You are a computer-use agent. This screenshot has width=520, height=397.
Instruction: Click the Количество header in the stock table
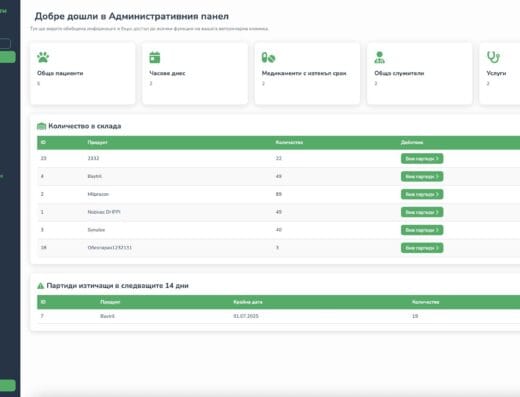(x=289, y=142)
